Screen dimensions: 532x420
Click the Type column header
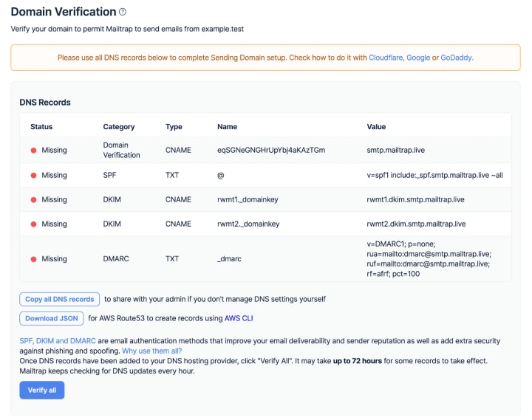tap(174, 127)
